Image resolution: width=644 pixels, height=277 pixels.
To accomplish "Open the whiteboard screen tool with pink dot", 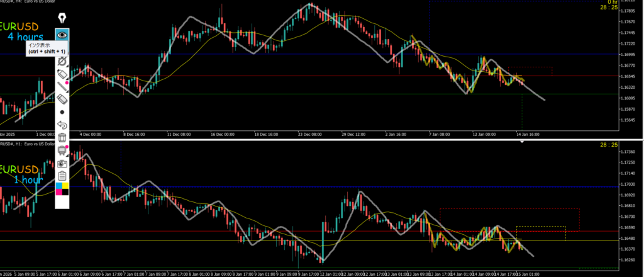I will 62,150.
